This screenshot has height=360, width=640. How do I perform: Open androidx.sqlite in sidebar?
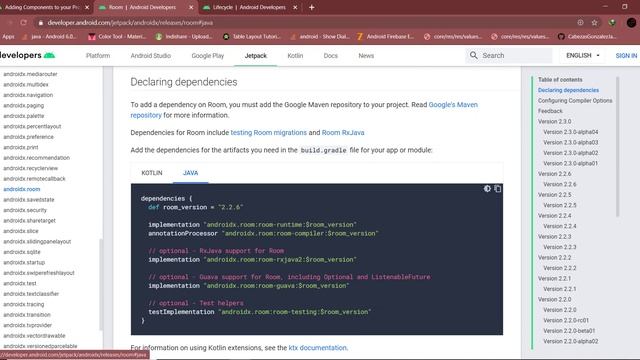(22, 252)
